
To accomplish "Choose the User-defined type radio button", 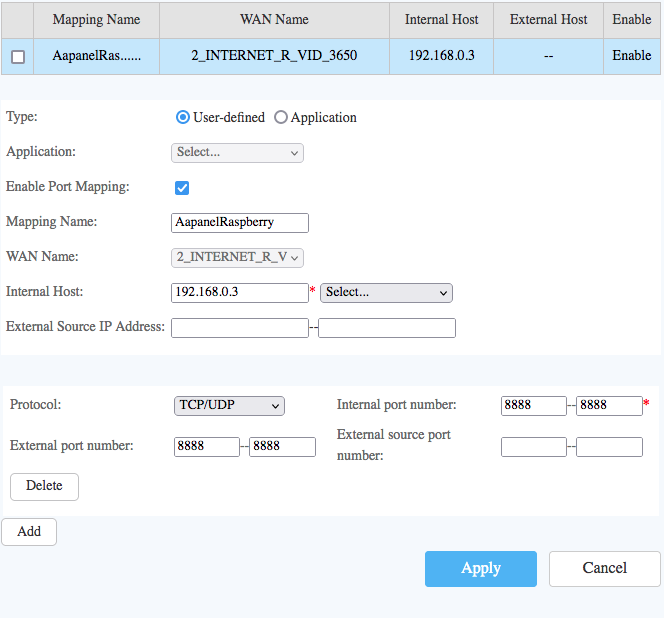I will [183, 117].
